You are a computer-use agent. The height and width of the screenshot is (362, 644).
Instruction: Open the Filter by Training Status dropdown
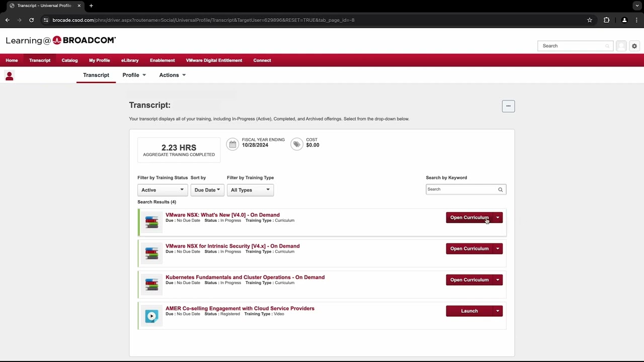coord(163,190)
